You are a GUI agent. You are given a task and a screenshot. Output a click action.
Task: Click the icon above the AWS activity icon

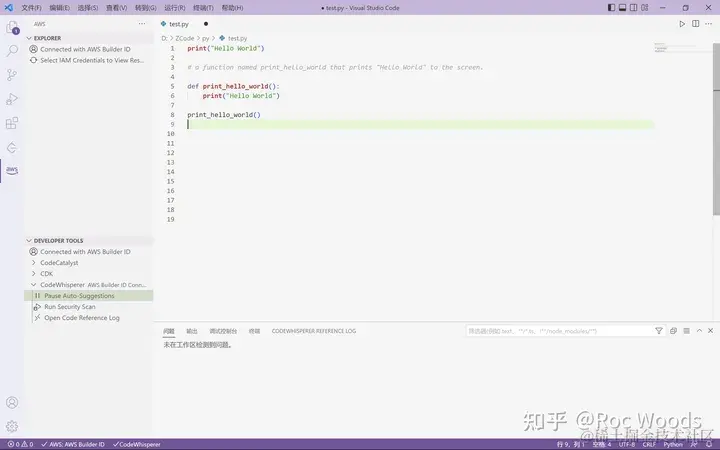(12, 147)
